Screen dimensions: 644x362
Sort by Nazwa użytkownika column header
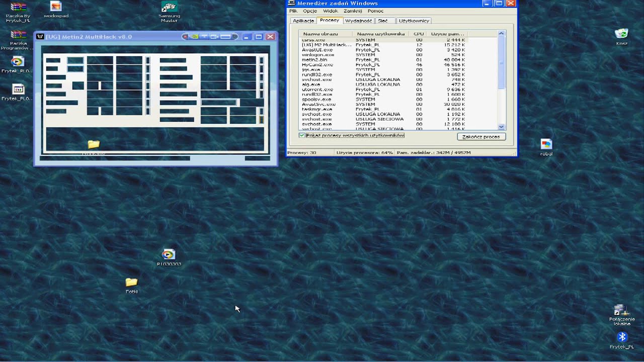click(x=381, y=34)
